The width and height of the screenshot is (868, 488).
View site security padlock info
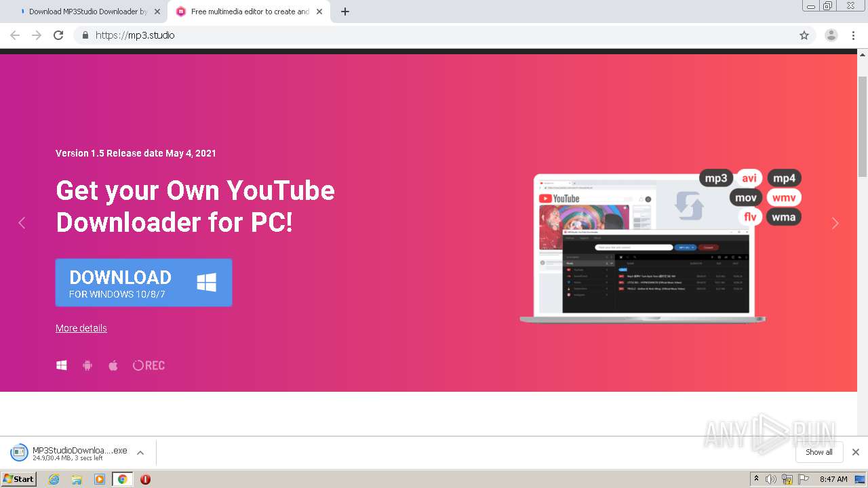85,35
